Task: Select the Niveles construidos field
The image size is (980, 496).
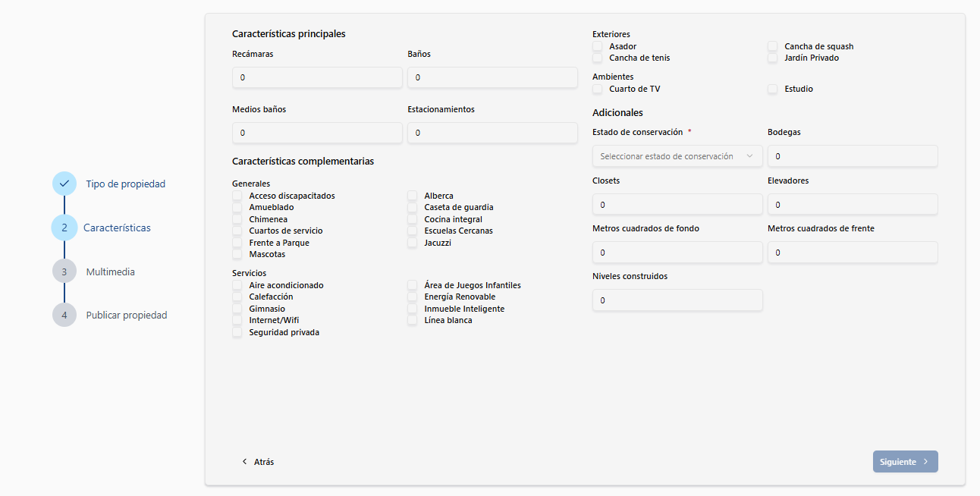Action: [677, 300]
